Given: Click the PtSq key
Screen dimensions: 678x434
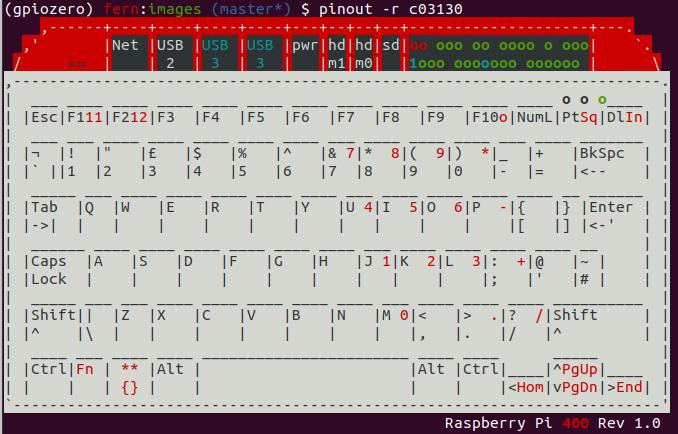Looking at the screenshot, I should (579, 118).
